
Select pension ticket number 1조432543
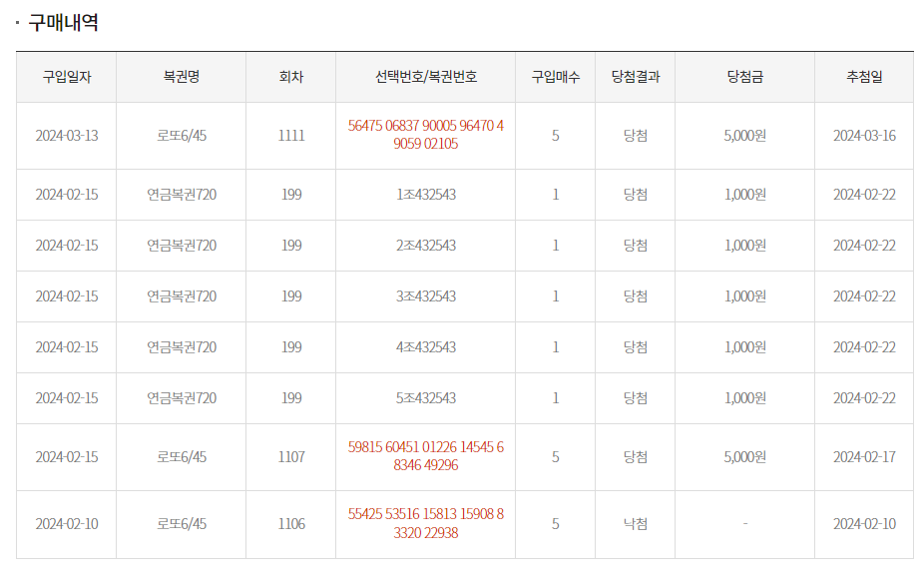426,195
